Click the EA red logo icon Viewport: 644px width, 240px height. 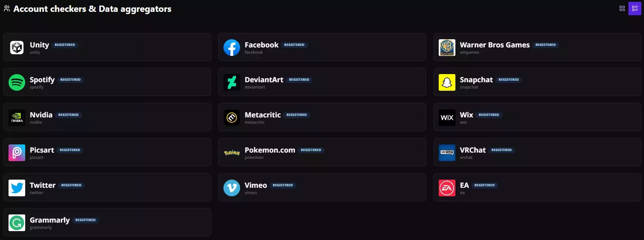(447, 188)
